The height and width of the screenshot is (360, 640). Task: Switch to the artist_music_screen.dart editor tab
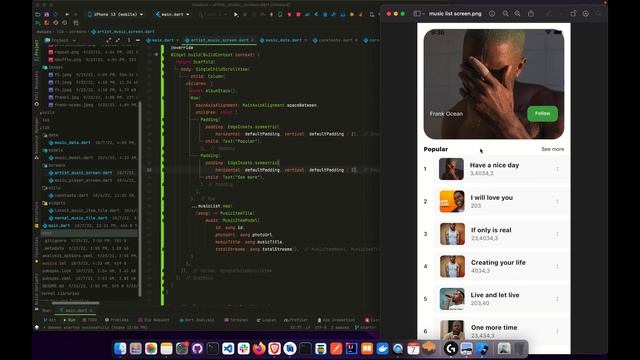point(219,40)
